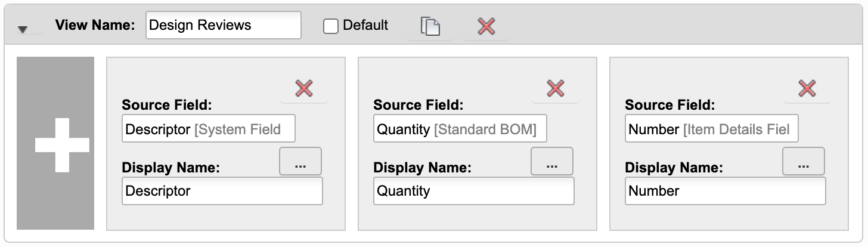Click the copy view icon

click(x=430, y=26)
